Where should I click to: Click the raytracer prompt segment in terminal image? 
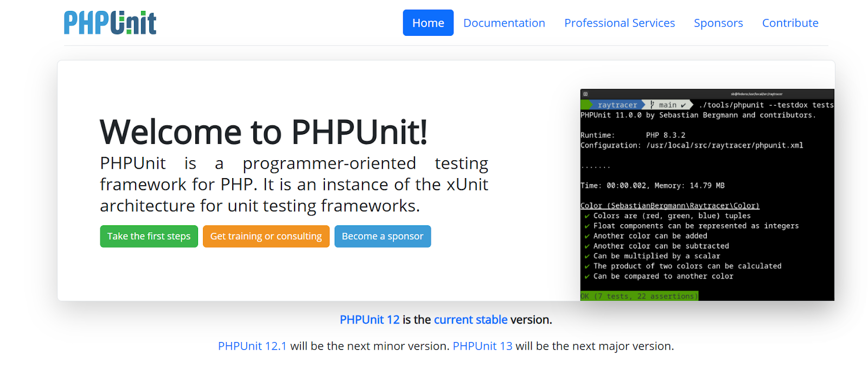pyautogui.click(x=617, y=105)
